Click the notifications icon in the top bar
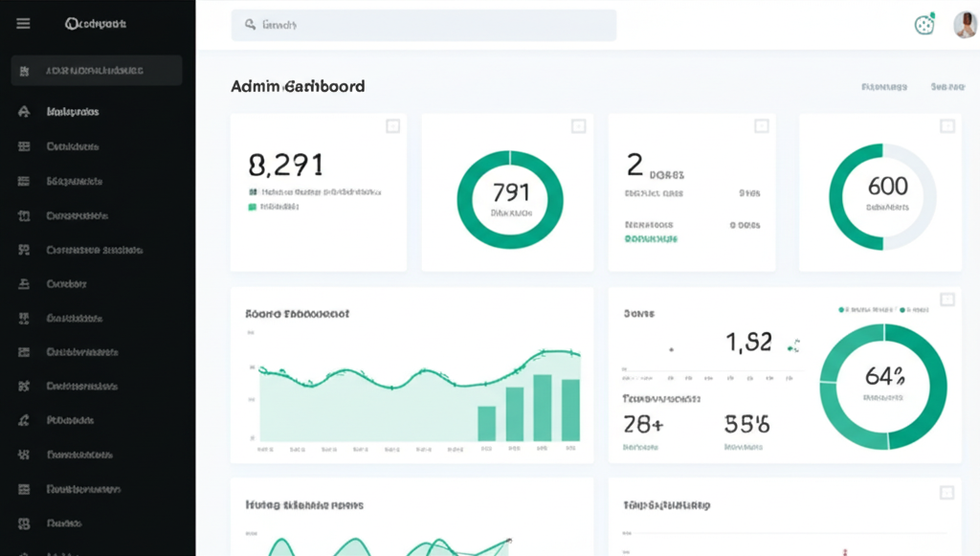Image resolution: width=980 pixels, height=556 pixels. click(923, 24)
